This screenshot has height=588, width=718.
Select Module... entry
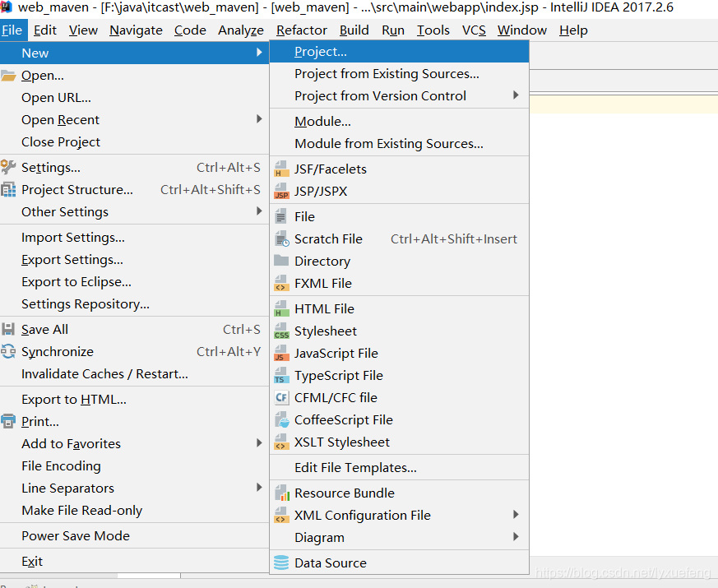(399, 122)
